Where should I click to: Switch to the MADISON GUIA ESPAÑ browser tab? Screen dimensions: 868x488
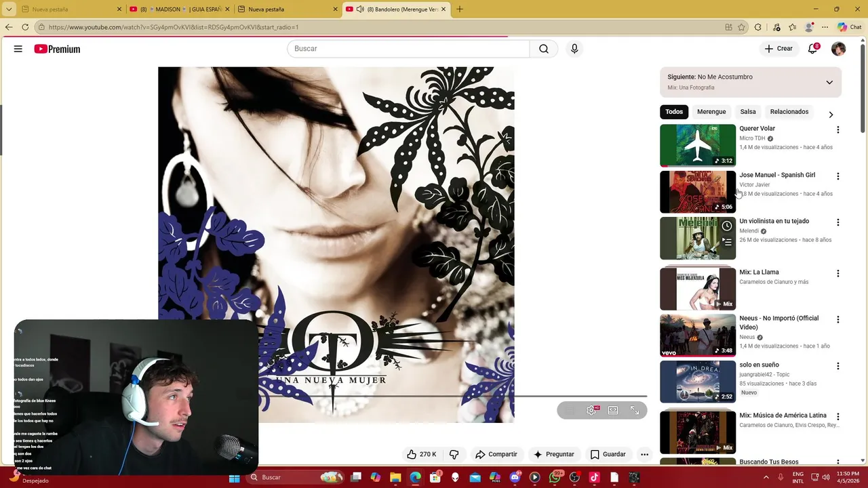[x=180, y=9]
